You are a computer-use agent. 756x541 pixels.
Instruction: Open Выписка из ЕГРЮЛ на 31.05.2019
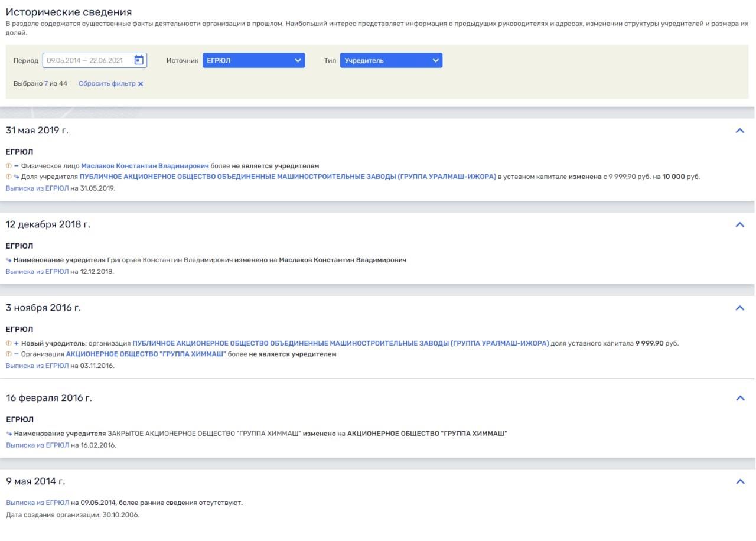pos(37,188)
